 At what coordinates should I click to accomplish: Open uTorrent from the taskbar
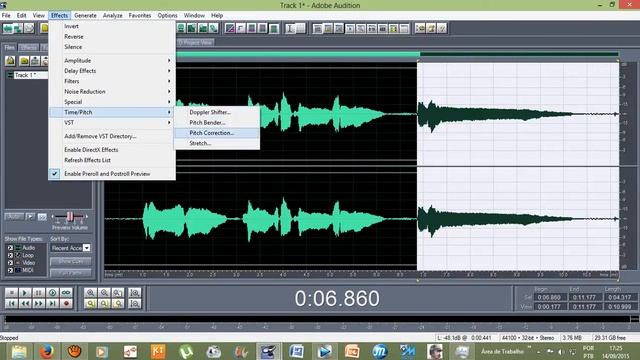pos(186,351)
